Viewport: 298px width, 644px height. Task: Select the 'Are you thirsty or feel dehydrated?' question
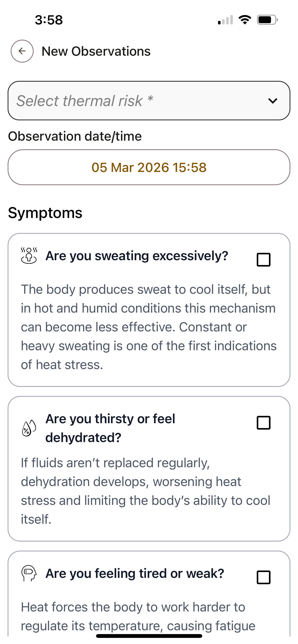[110, 428]
